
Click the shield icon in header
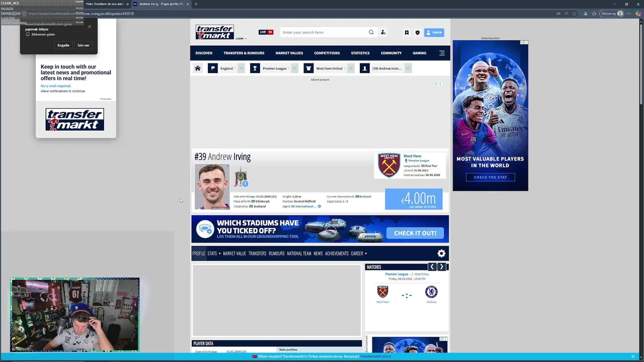click(417, 33)
